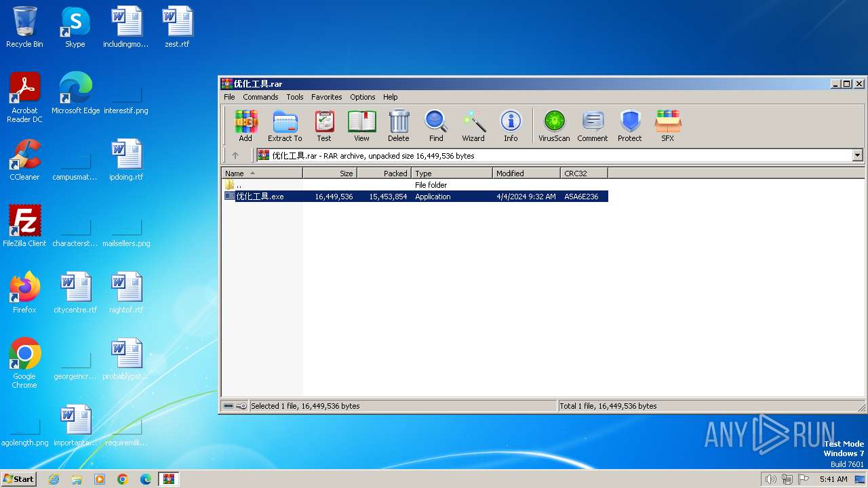The height and width of the screenshot is (488, 868).
Task: Click the archive path address field
Action: click(554, 155)
